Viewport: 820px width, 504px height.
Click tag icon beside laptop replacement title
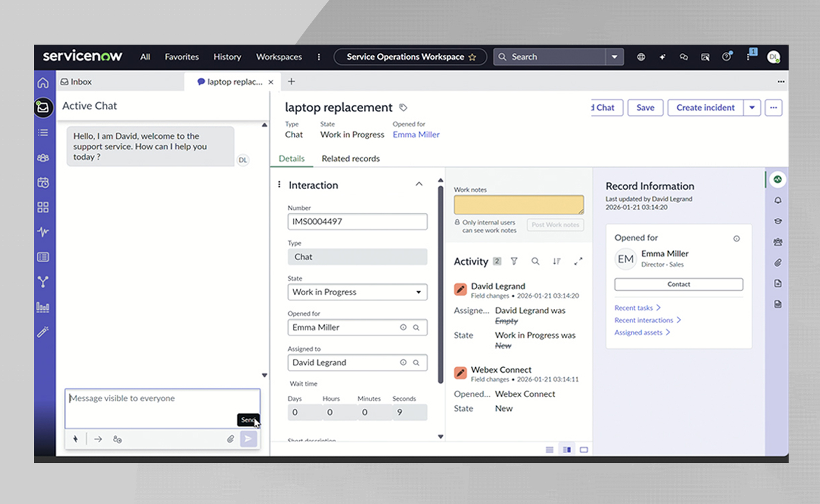coord(403,107)
